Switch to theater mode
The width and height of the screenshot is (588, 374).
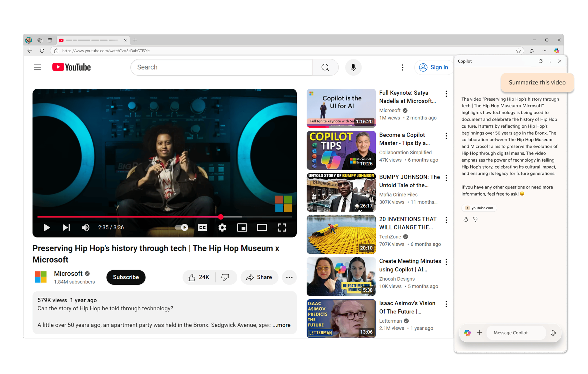coord(262,227)
